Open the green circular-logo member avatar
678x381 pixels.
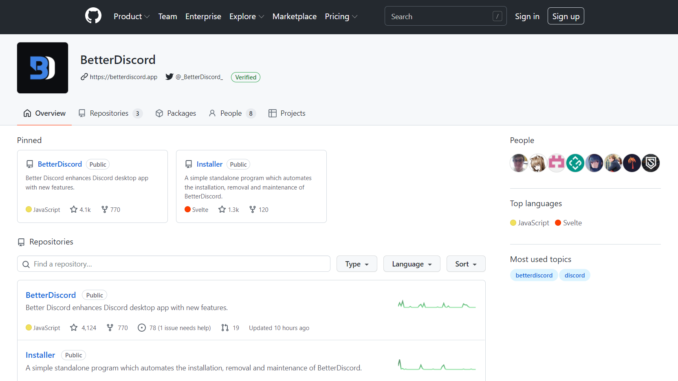[575, 163]
